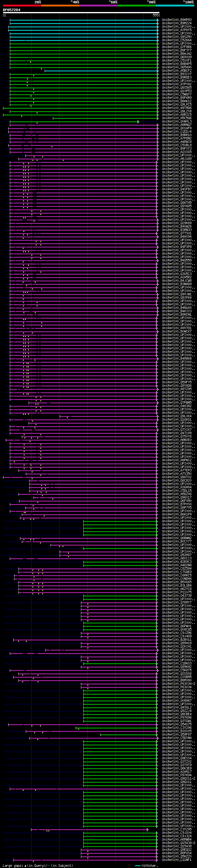This screenshot has height=868, width=197.
Task: Open hit UniRef100_A7P8T5
Action: (x=176, y=30)
